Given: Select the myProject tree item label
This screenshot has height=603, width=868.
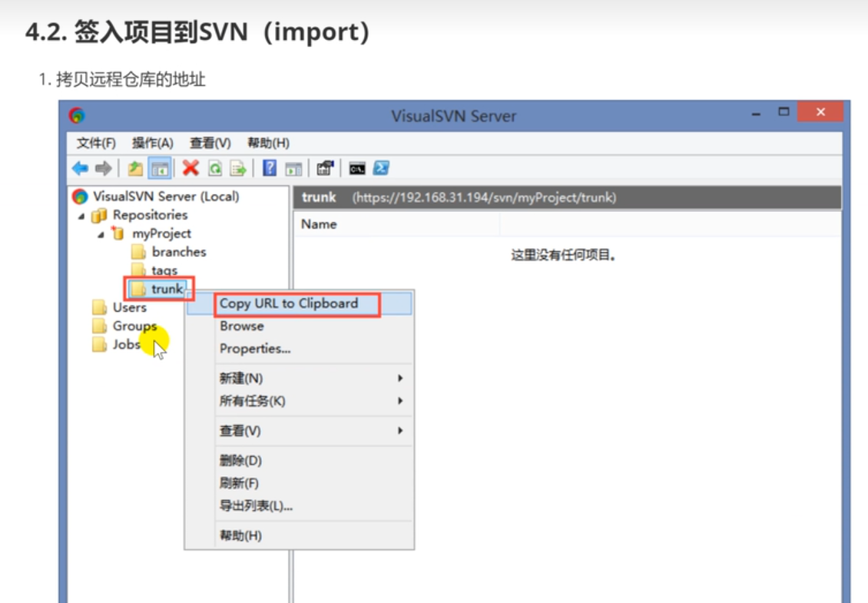Looking at the screenshot, I should (x=161, y=234).
